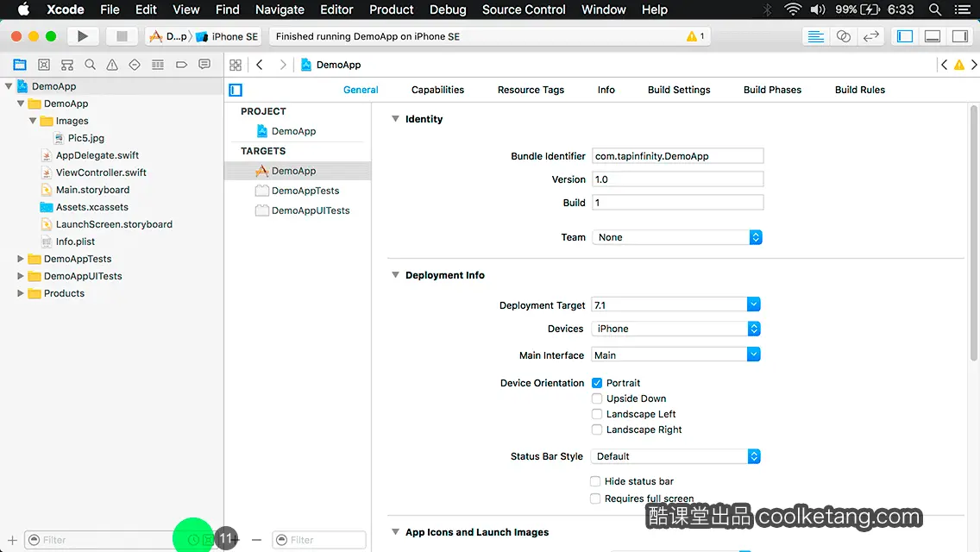
Task: Collapse the Deployment Info section
Action: tap(395, 275)
